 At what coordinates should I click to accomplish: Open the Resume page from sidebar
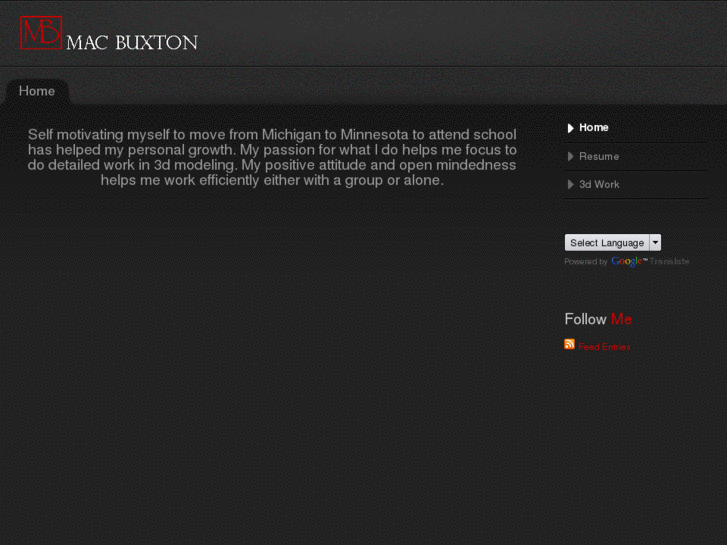599,156
